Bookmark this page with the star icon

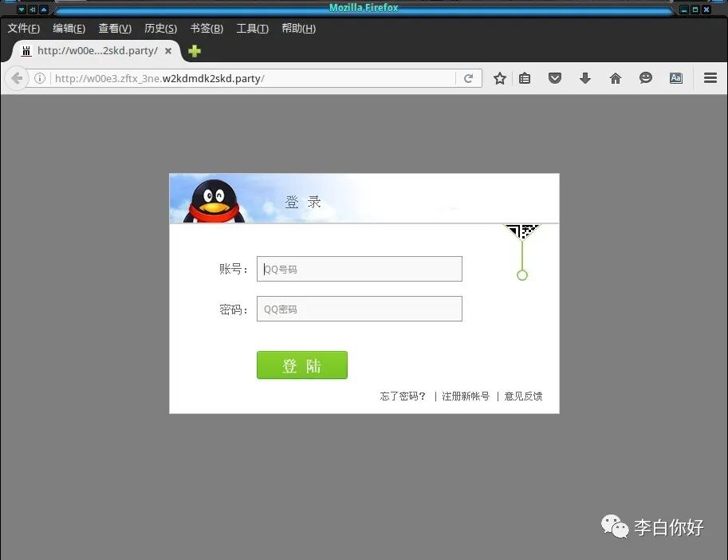[x=500, y=78]
